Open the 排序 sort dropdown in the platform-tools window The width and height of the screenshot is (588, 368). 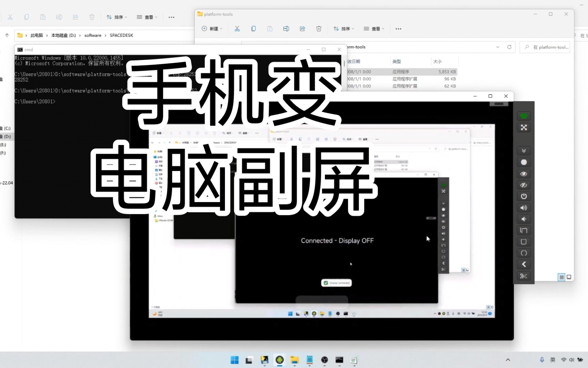click(x=344, y=29)
